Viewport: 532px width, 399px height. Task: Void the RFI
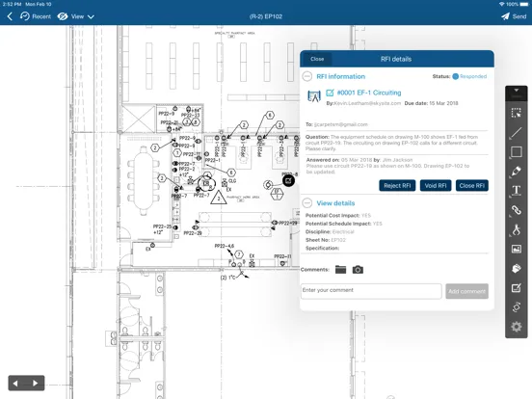436,186
